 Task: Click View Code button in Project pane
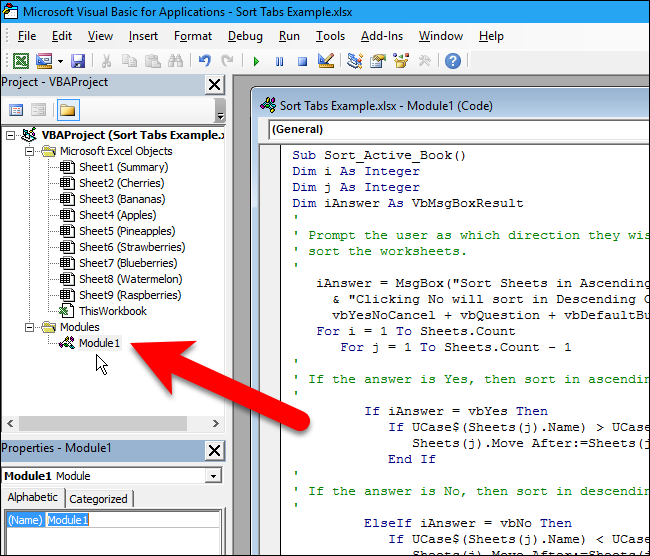coord(17,110)
